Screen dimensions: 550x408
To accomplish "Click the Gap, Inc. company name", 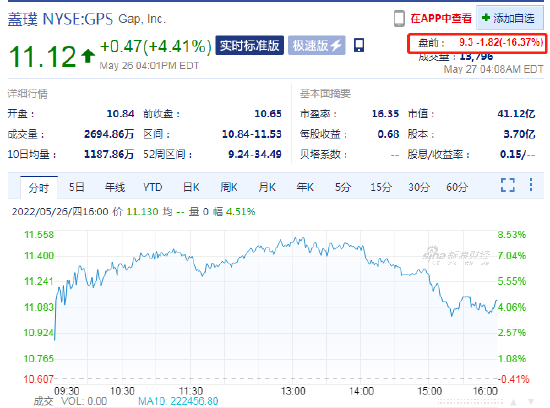I will click(142, 19).
